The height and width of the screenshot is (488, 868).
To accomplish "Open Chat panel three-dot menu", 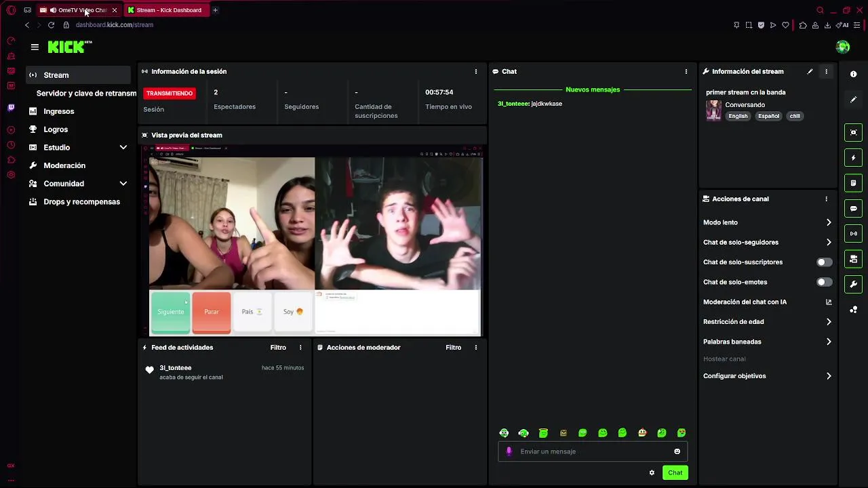I will (x=686, y=71).
